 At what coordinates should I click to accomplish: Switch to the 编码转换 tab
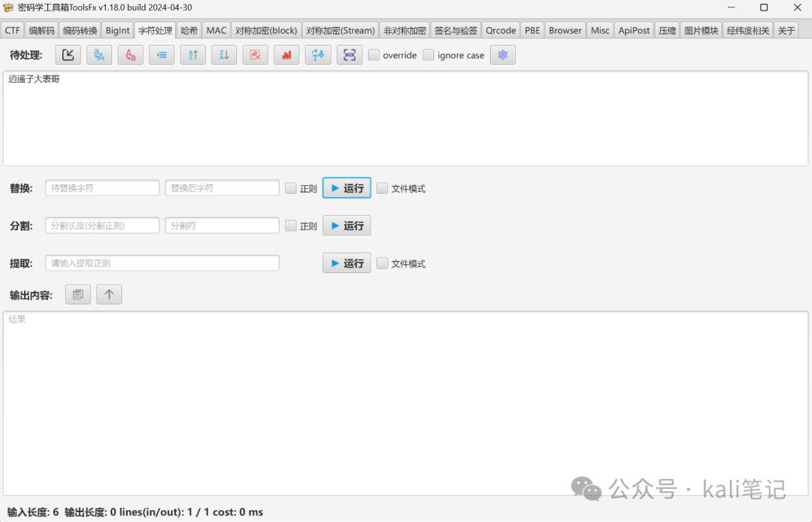click(x=80, y=31)
